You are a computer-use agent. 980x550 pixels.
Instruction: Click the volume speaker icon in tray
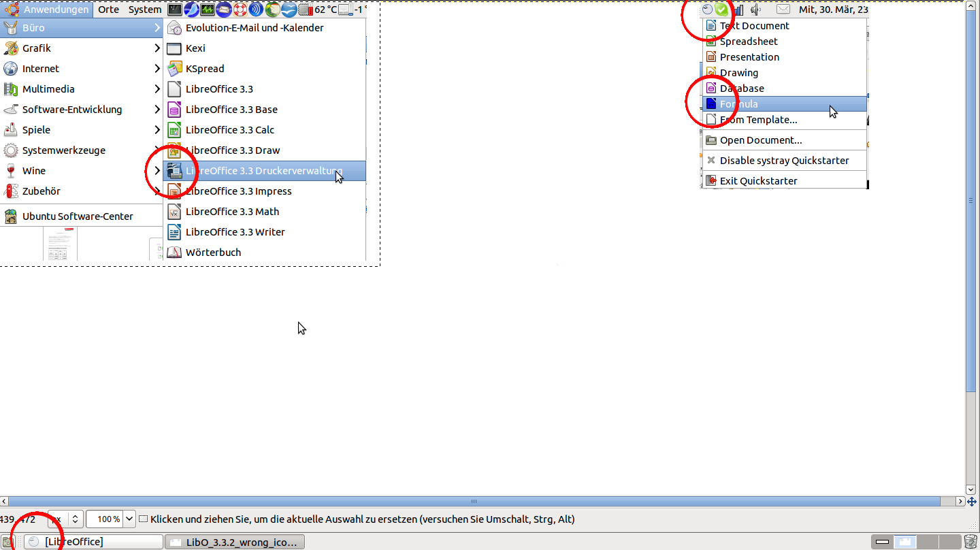click(755, 10)
